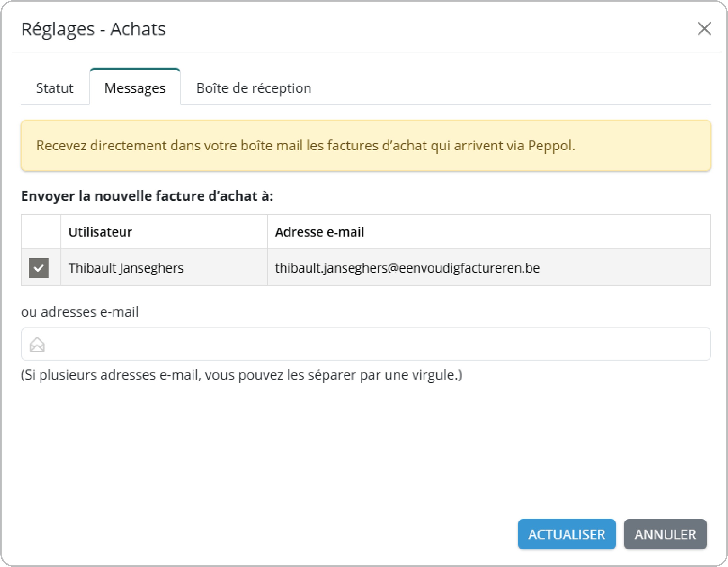Viewport: 728px width, 567px height.
Task: Uncheck the Thibault Janseghers checkbox
Action: point(39,268)
